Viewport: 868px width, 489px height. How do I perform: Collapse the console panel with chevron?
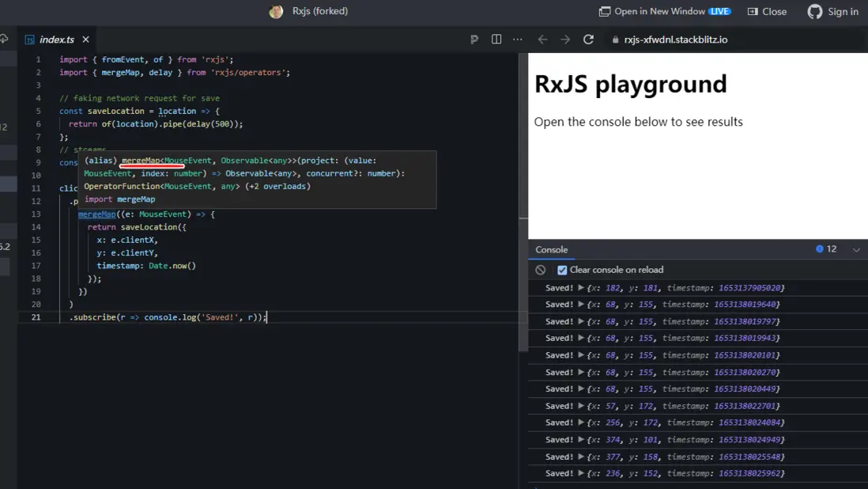click(856, 250)
